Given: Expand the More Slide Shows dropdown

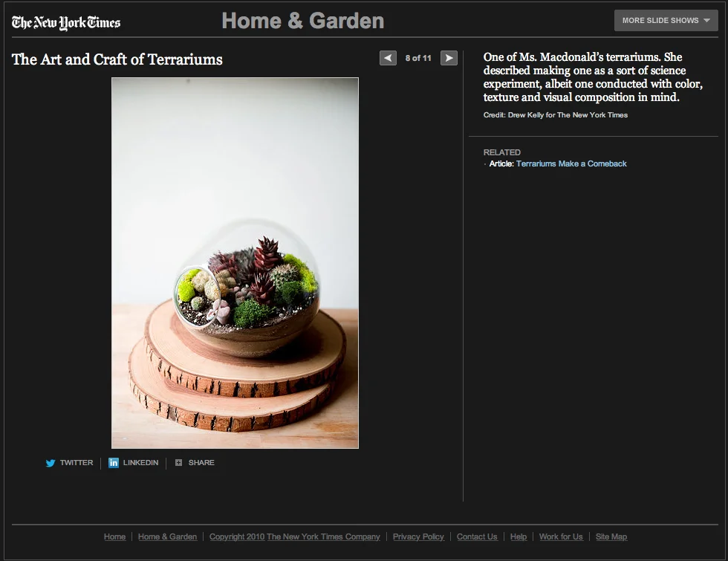Looking at the screenshot, I should 666,21.
